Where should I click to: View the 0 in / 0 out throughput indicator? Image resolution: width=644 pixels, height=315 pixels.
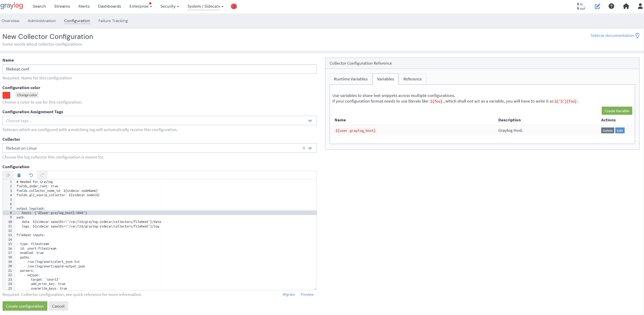[581, 6]
